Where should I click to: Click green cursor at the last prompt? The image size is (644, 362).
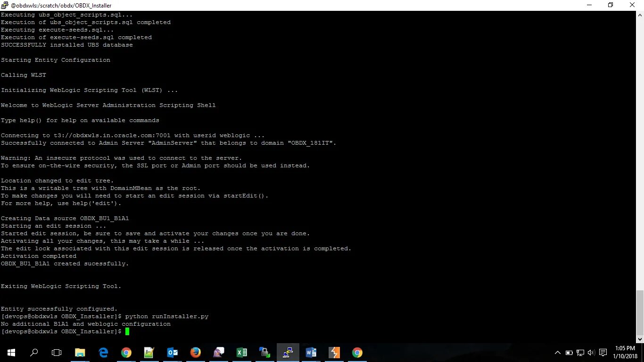(127, 331)
